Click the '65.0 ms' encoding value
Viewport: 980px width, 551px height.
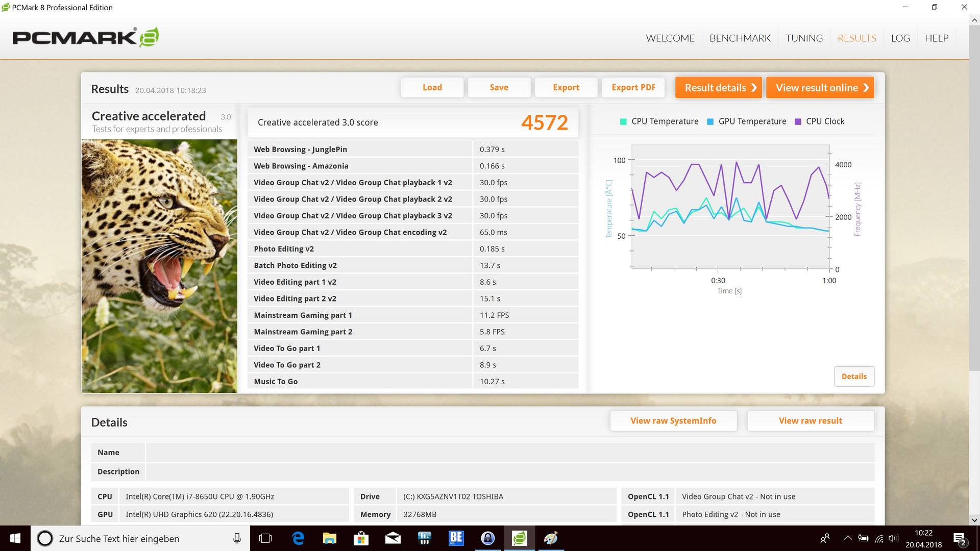click(x=494, y=232)
